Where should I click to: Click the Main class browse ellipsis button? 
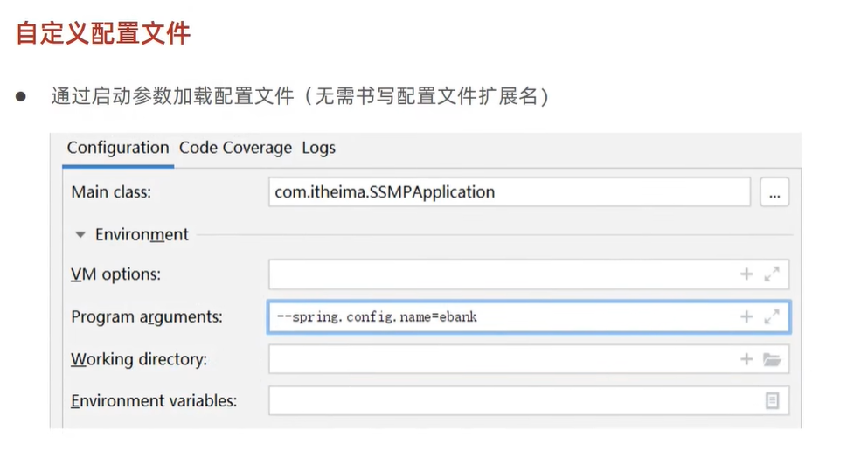coord(774,192)
